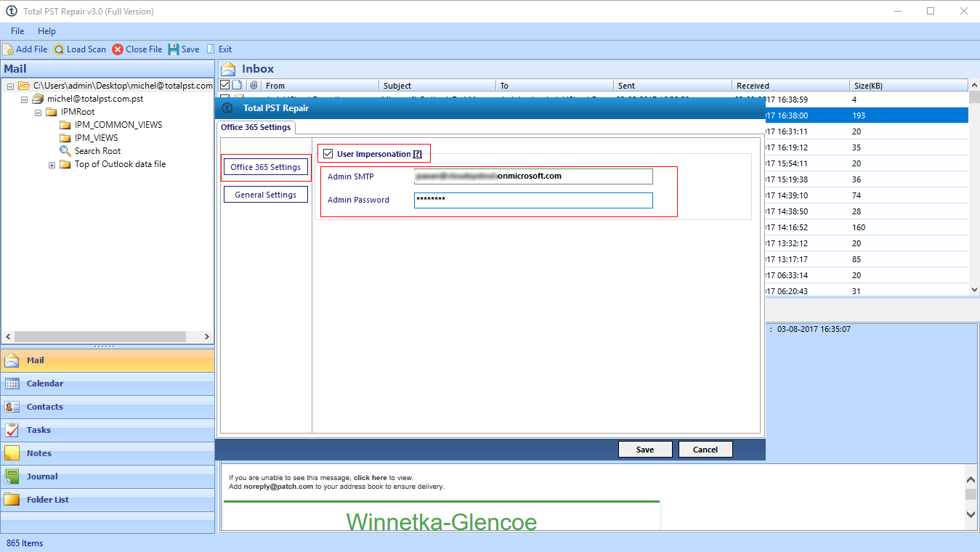Screen dimensions: 980x552
Task: Click the michel@totalpst.com.pst file icon
Action: [38, 99]
